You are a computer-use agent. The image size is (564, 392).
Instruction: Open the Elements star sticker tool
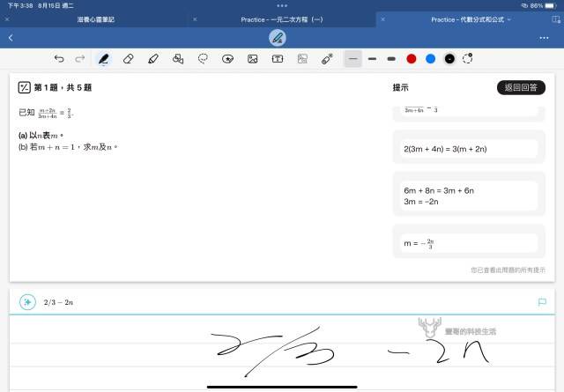point(227,59)
